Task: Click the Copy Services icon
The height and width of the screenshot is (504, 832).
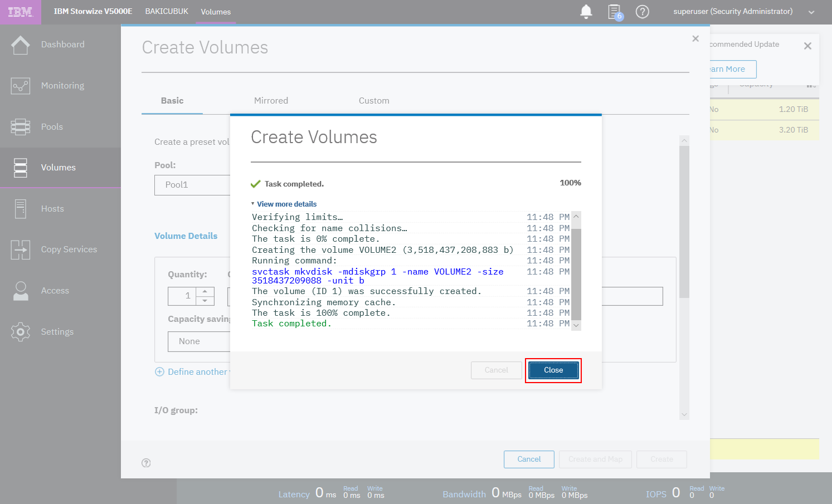Action: 21,249
